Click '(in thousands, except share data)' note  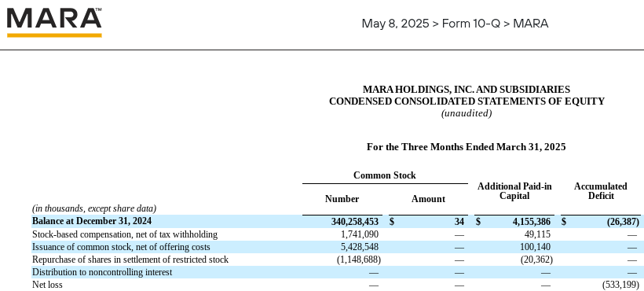pos(94,208)
